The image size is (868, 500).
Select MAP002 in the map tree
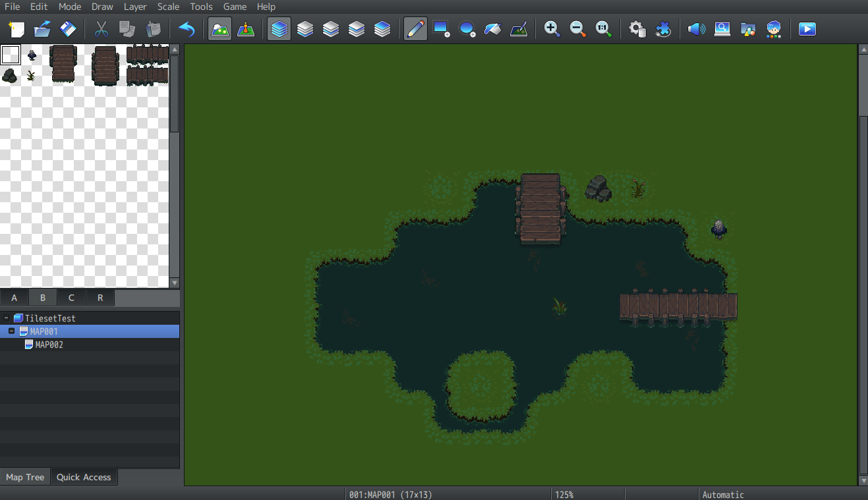90,345
